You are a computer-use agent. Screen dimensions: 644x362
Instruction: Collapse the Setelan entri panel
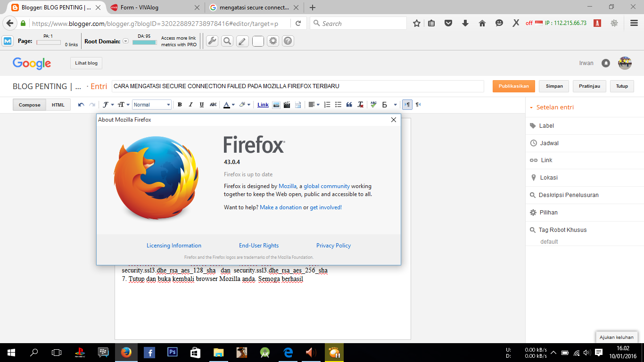pos(552,107)
